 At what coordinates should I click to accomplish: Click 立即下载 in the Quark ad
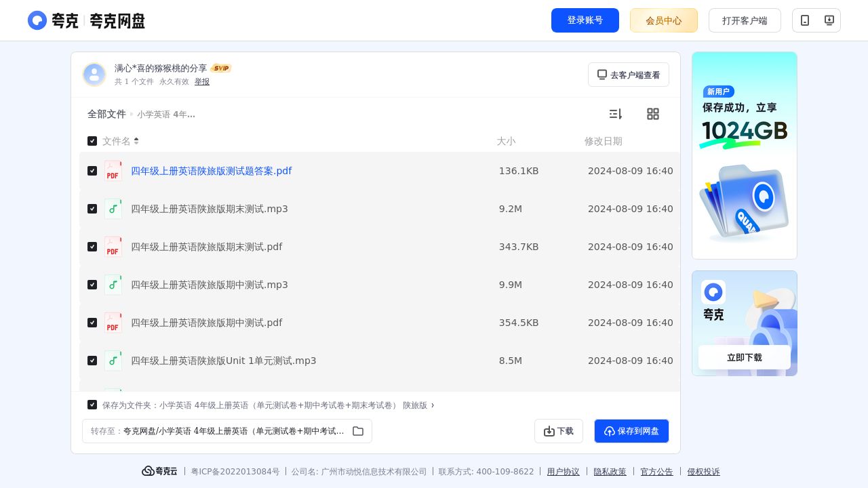pyautogui.click(x=745, y=357)
